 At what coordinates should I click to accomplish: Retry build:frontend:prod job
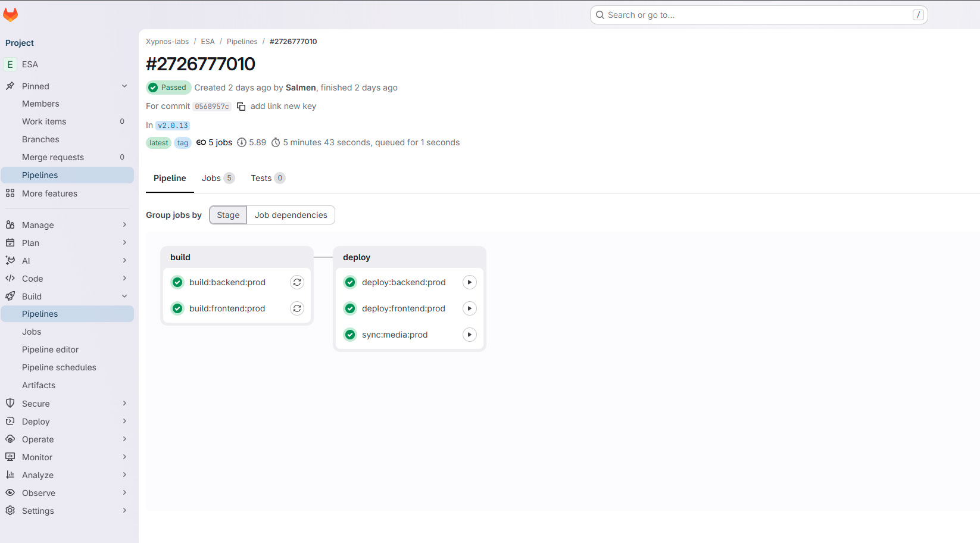pos(297,308)
